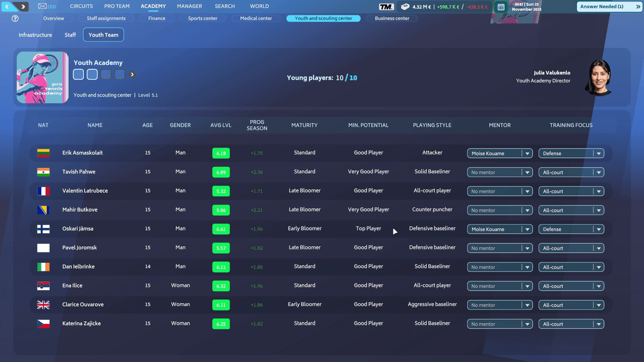Viewport: 644px width, 362px height.
Task: Switch to the Sports center tab
Action: point(202,18)
